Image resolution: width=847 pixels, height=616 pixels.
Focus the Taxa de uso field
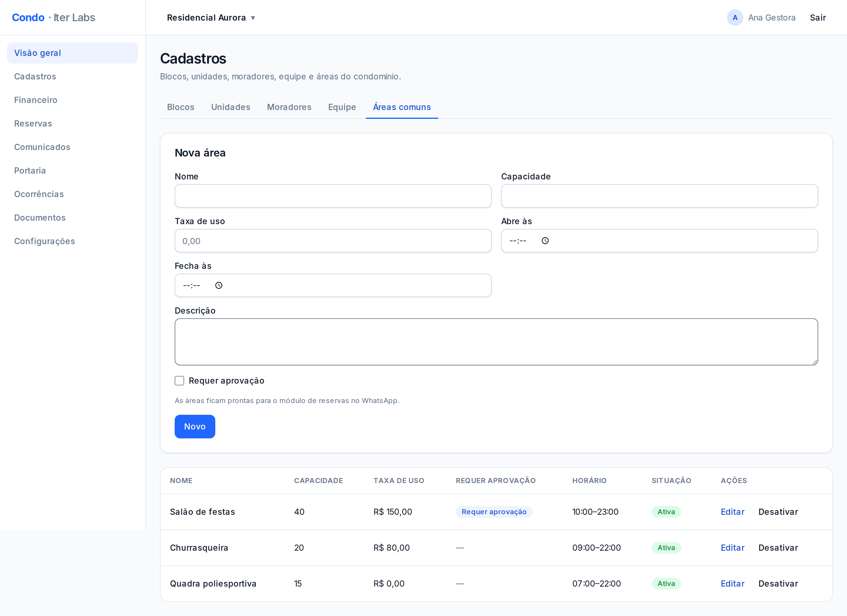click(x=333, y=241)
